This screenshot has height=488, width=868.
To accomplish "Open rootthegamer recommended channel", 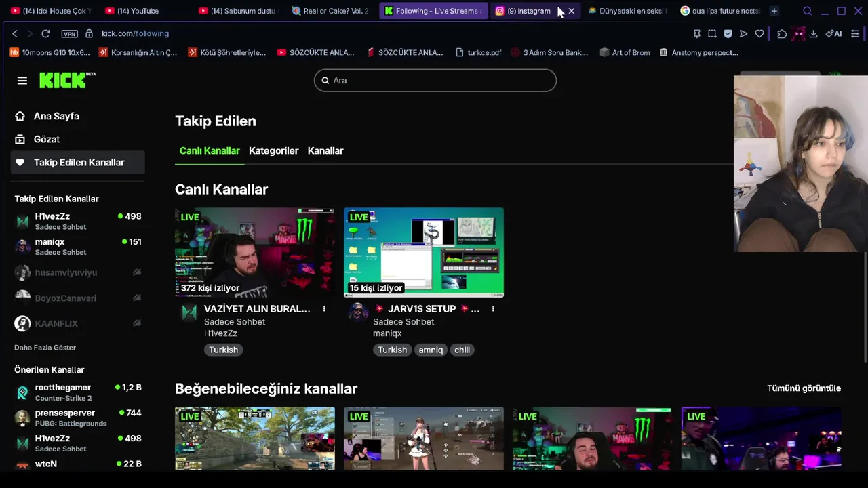I will tap(78, 392).
